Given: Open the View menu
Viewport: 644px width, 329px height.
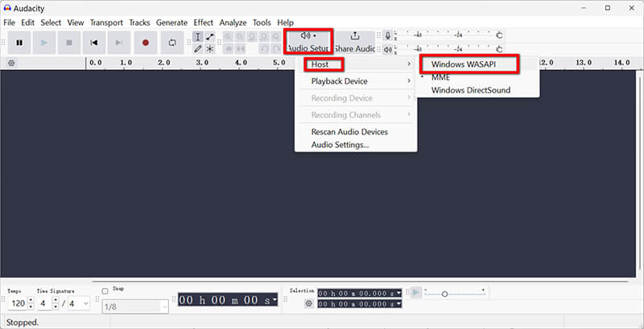Looking at the screenshot, I should 76,23.
